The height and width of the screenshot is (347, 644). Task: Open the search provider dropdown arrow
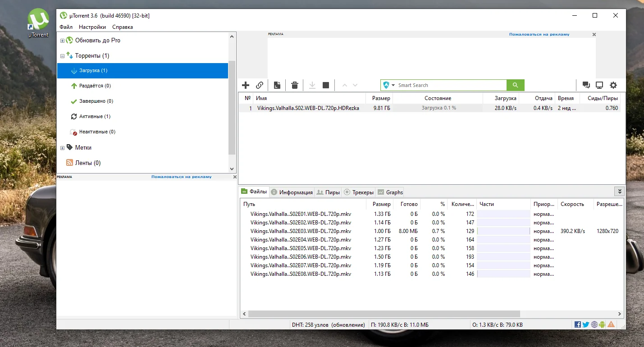tap(393, 85)
